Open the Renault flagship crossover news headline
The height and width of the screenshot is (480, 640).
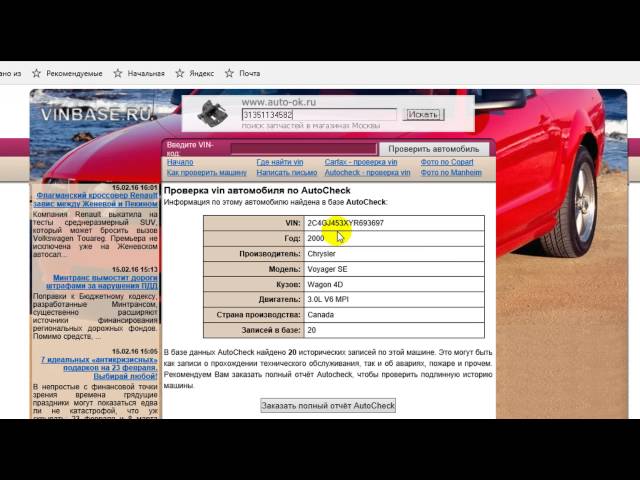[96, 201]
